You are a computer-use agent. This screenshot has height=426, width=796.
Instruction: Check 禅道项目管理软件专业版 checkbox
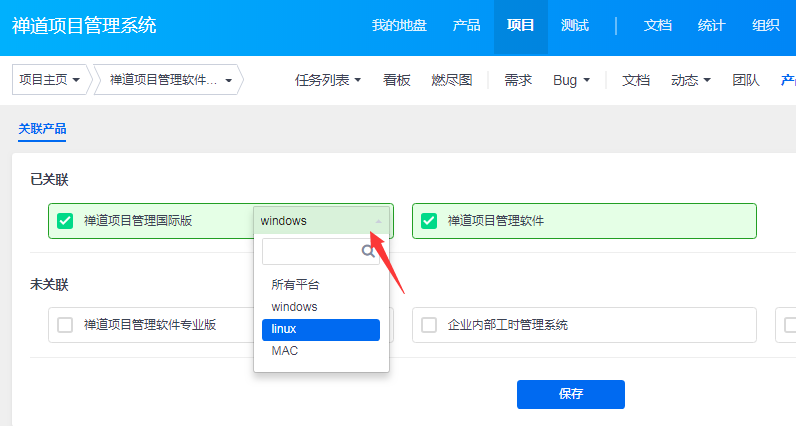pos(65,325)
